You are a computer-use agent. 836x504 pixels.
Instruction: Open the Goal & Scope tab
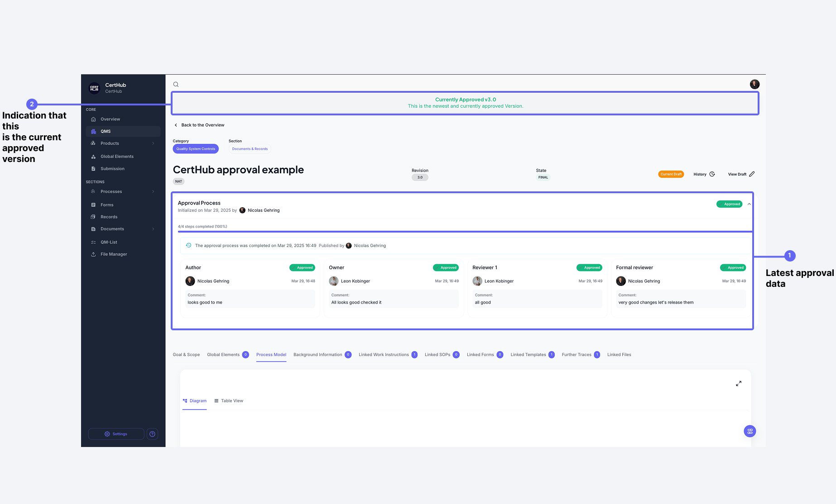[x=186, y=355]
